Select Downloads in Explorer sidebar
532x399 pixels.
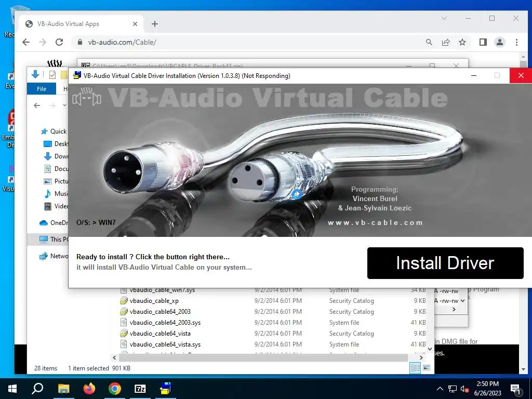(56, 156)
